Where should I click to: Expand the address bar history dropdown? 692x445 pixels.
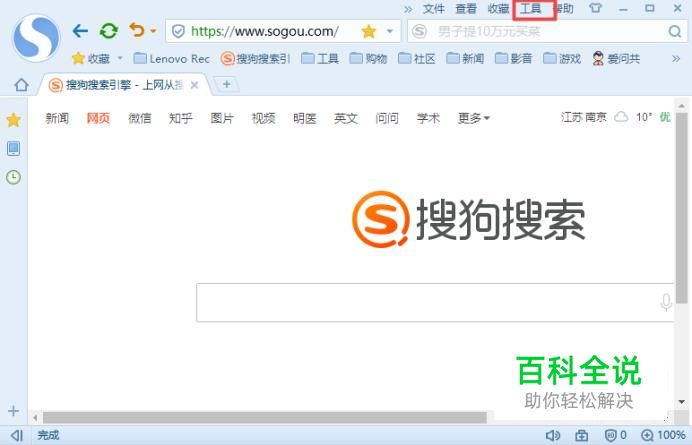tap(390, 31)
